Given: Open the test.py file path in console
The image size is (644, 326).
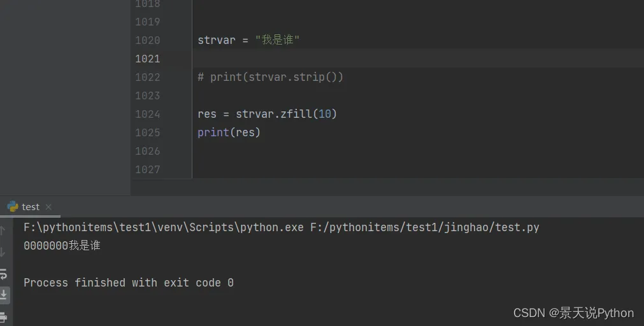Looking at the screenshot, I should click(425, 227).
